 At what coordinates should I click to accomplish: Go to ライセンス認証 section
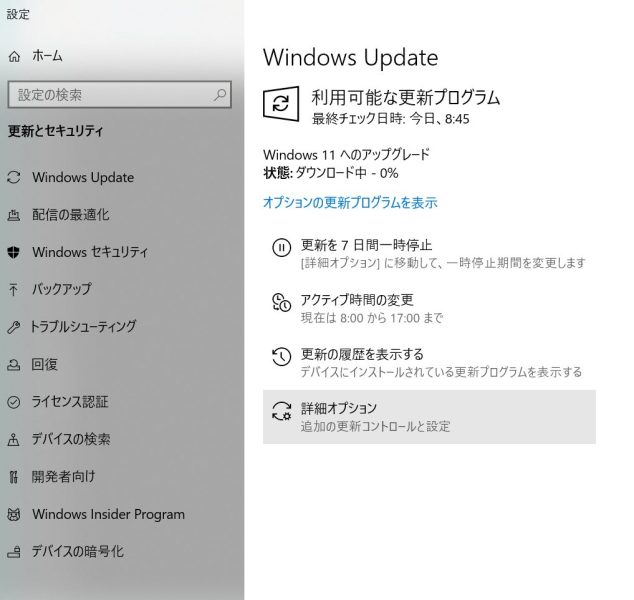(69, 402)
